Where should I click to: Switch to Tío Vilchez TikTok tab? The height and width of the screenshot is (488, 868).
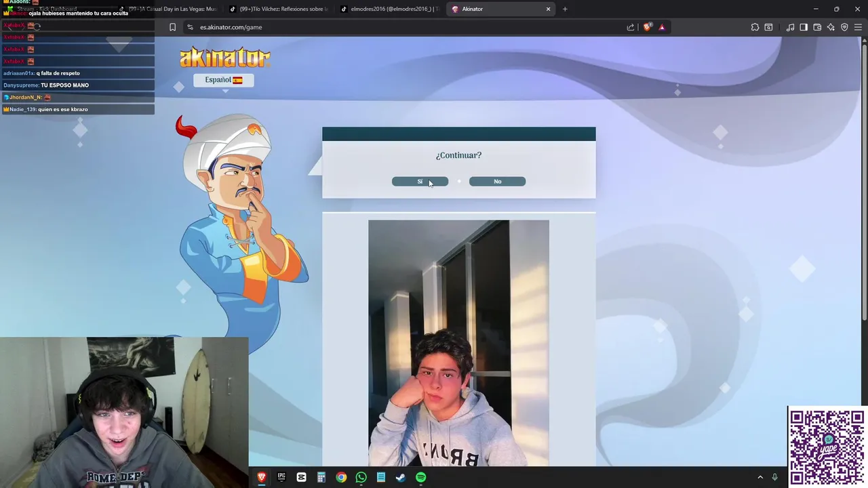coord(278,9)
